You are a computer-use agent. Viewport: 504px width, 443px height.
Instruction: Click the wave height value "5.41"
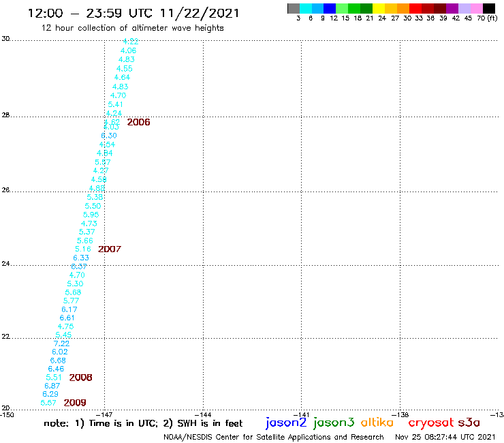pyautogui.click(x=115, y=104)
